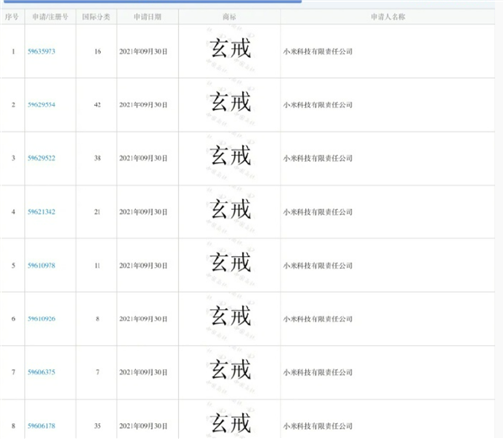Select the 玄戒 trademark image in row 5
This screenshot has height=439, width=504.
tap(230, 263)
